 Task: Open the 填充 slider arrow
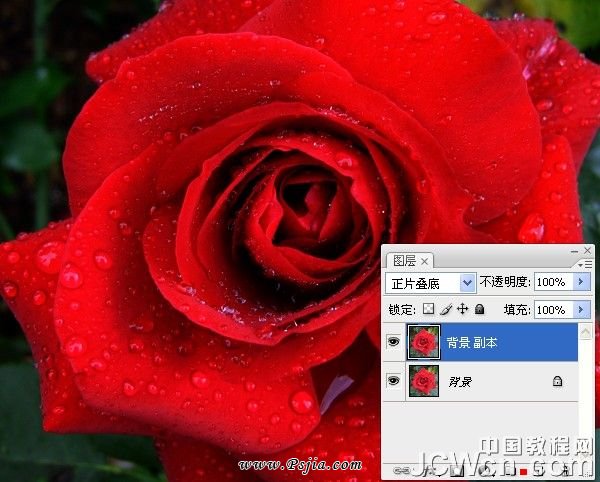click(582, 309)
